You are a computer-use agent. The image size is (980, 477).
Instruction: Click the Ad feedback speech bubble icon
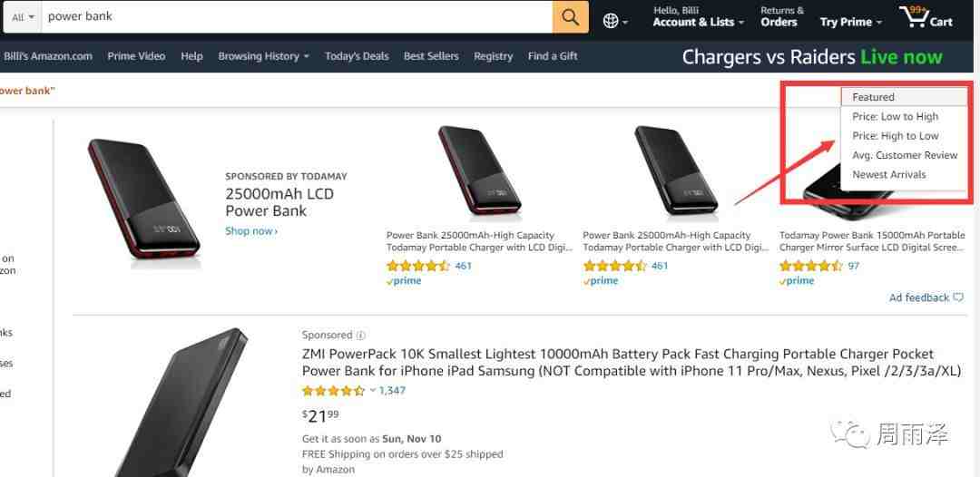point(958,297)
